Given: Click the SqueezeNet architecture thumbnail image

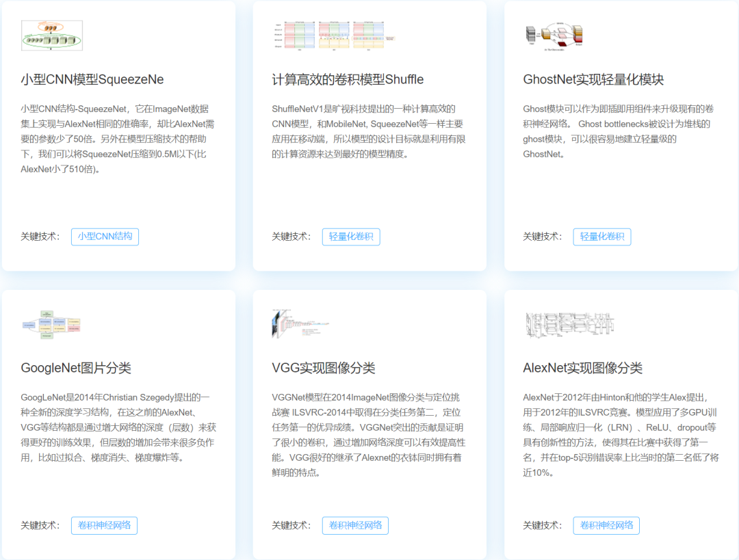Looking at the screenshot, I should coord(51,35).
